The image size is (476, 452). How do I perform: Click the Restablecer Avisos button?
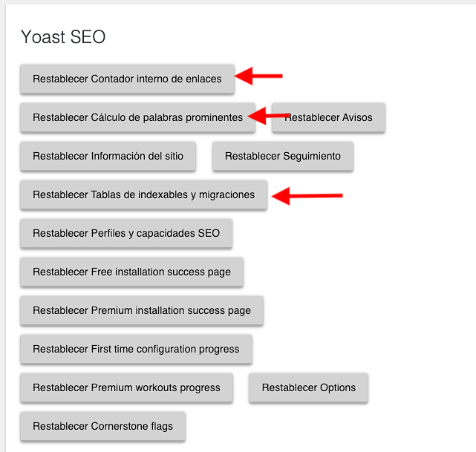[x=328, y=117]
